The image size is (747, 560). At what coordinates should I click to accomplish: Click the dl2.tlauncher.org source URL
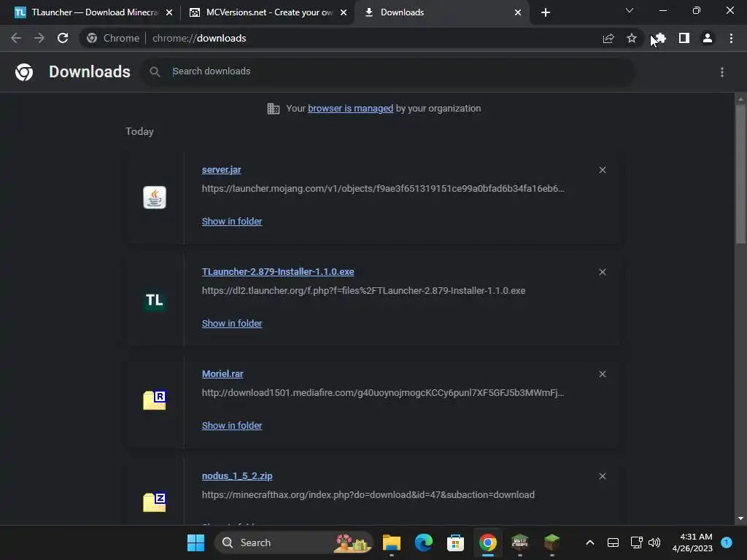pyautogui.click(x=363, y=290)
